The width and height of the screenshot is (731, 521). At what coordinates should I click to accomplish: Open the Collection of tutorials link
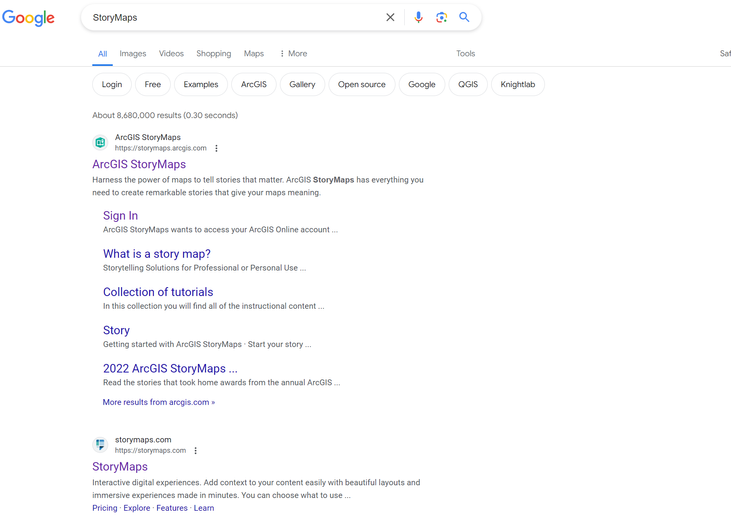158,292
